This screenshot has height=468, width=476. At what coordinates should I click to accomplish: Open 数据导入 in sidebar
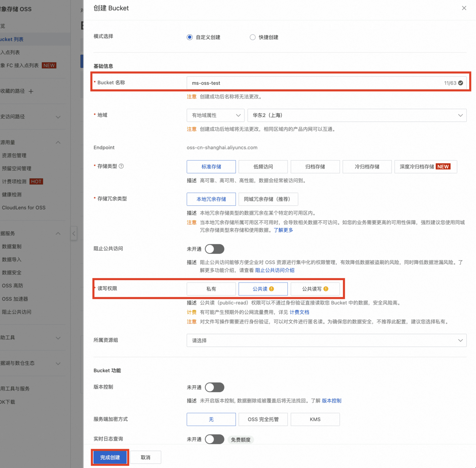click(12, 259)
